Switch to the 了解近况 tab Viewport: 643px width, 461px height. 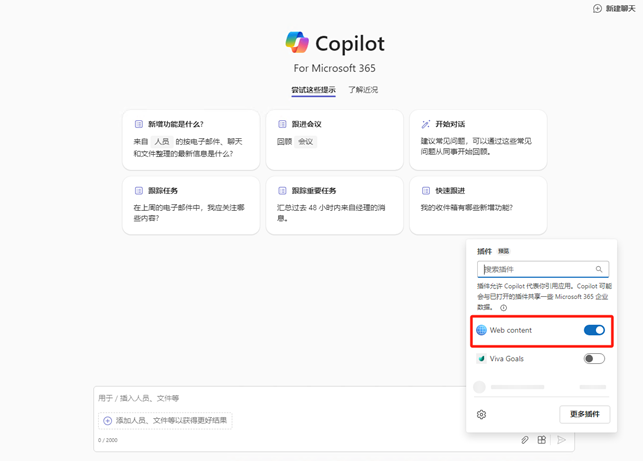pos(363,90)
